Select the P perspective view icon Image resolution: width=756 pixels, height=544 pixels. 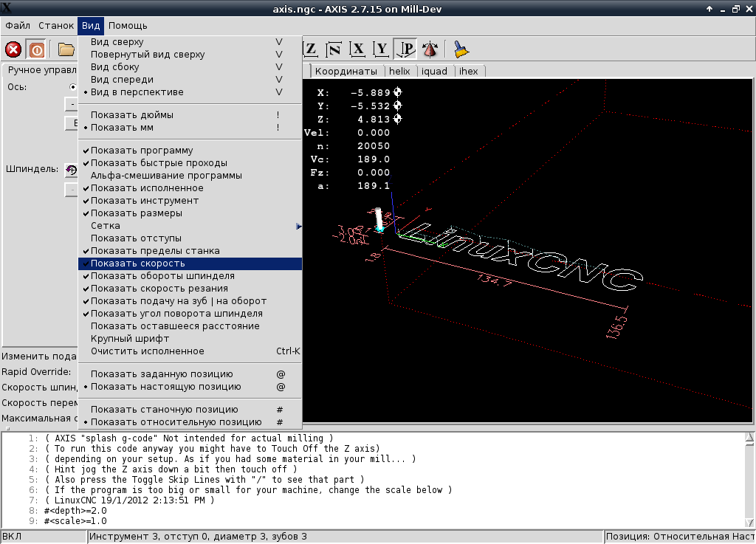point(405,49)
